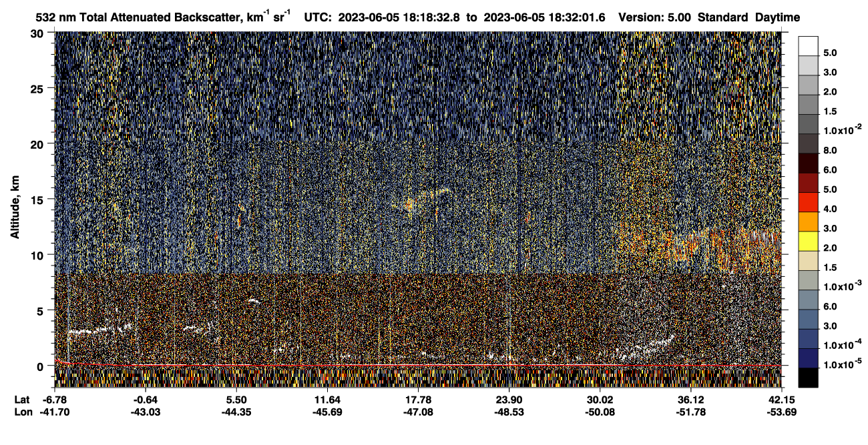Screen dimensions: 868x445
Task: Click the longitude value '-50.08'
Action: click(600, 412)
